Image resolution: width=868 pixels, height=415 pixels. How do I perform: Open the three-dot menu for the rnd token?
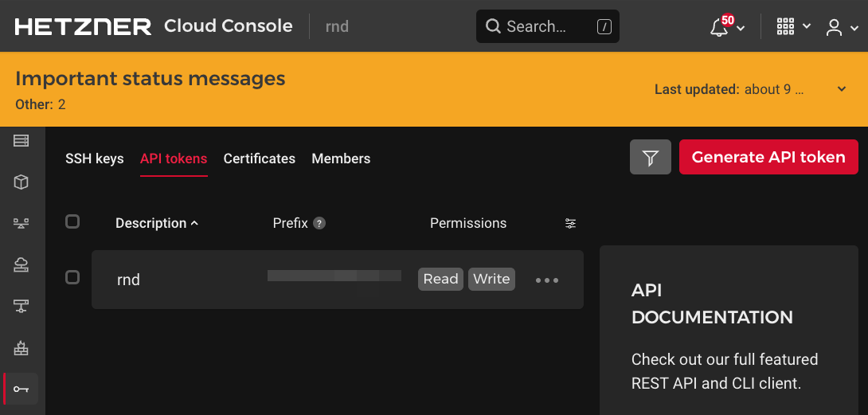pos(547,280)
